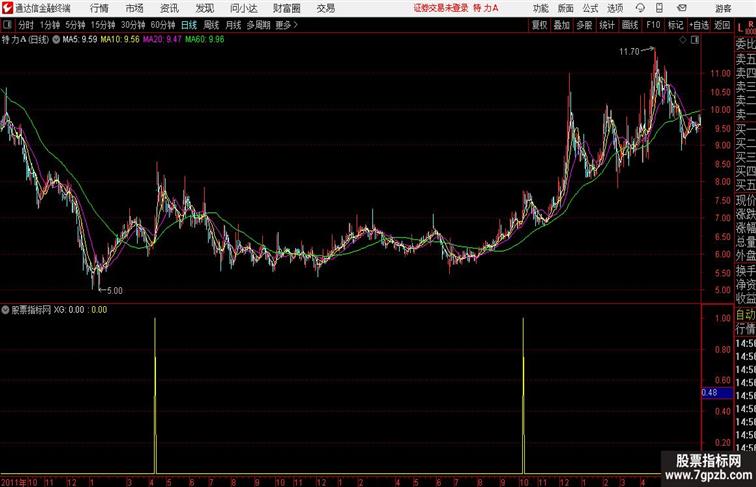Screen dimensions: 756x487
Task: Switch to the 15分钟 period
Action: (103, 25)
